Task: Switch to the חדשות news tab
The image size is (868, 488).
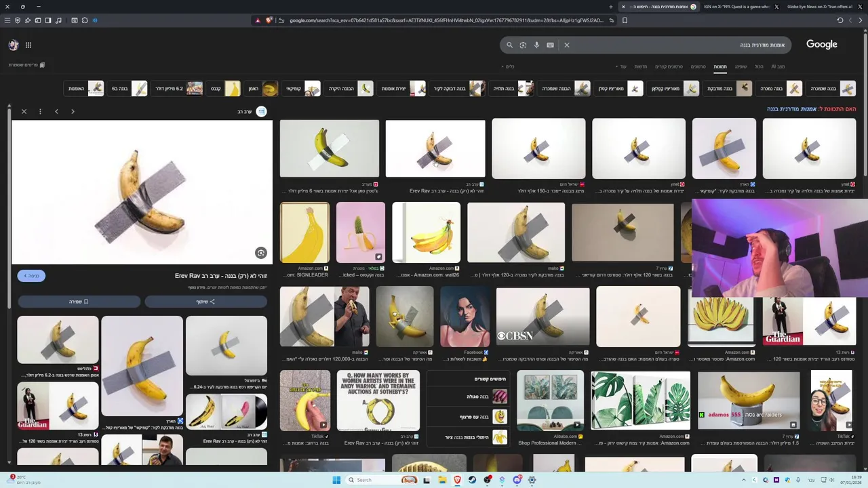Action: coord(641,66)
